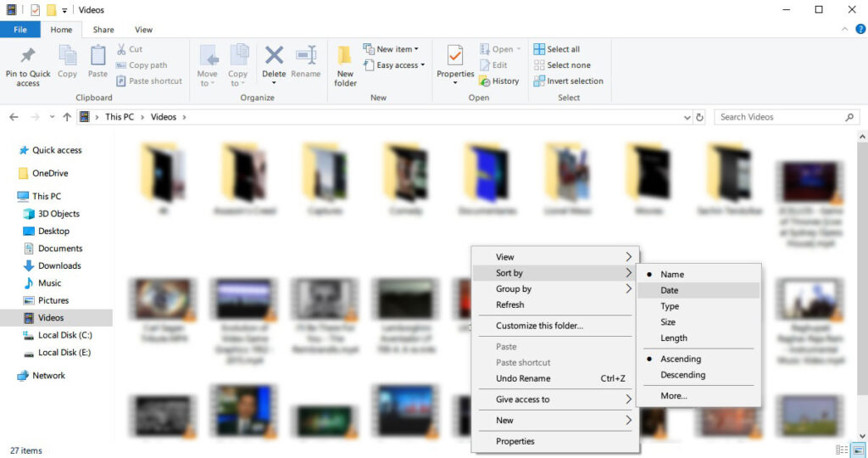
Task: Open Desktop in sidebar
Action: coord(47,231)
